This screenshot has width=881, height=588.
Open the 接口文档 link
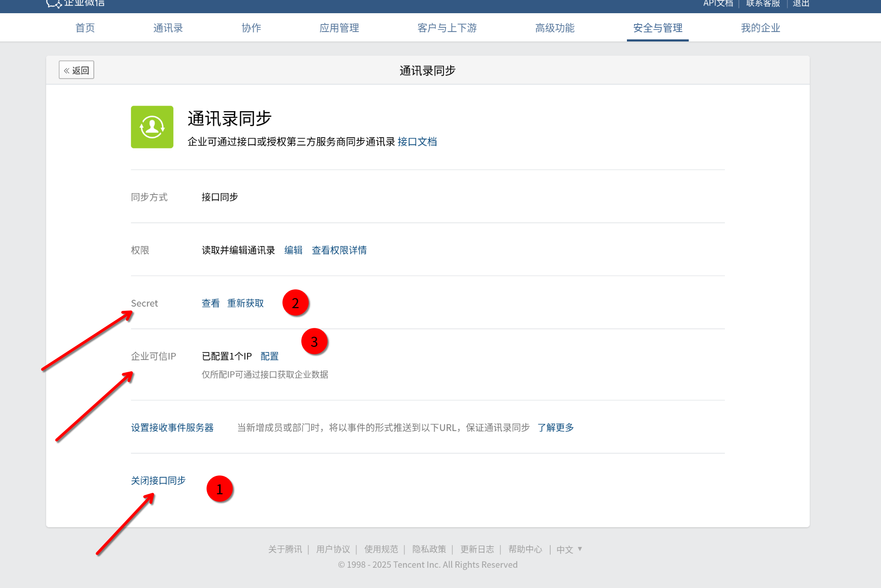[417, 142]
